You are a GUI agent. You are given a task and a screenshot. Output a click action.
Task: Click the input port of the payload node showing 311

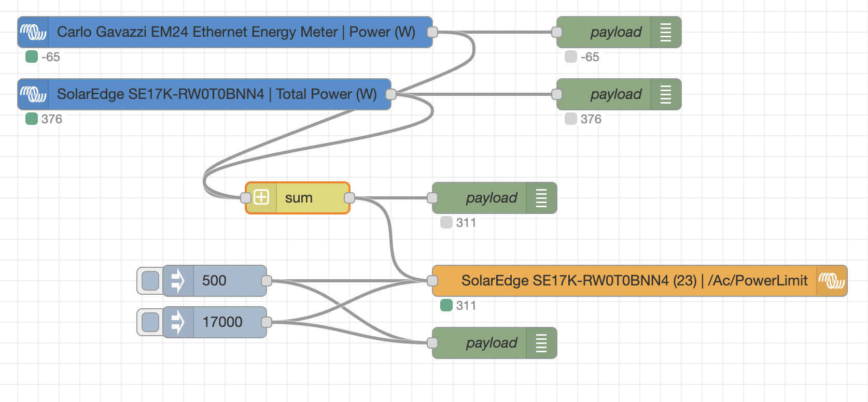432,198
